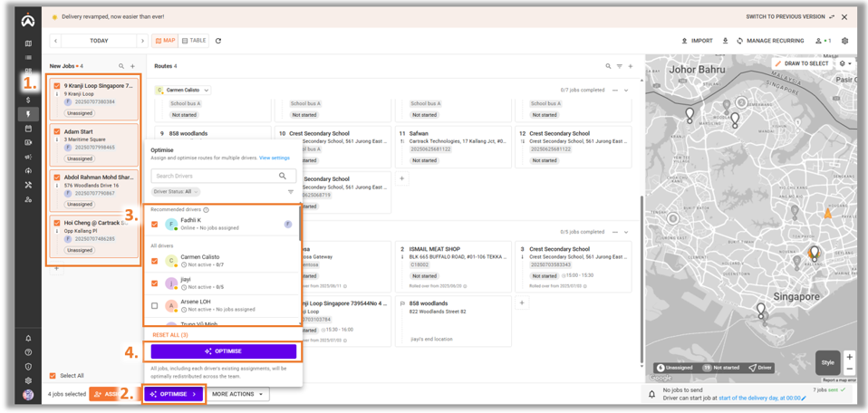Viewport: 868px width, 413px height.
Task: Search within Routes
Action: pos(608,66)
